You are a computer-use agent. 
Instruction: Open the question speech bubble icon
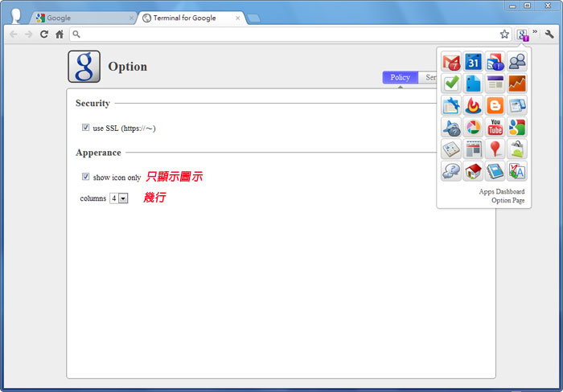[451, 171]
